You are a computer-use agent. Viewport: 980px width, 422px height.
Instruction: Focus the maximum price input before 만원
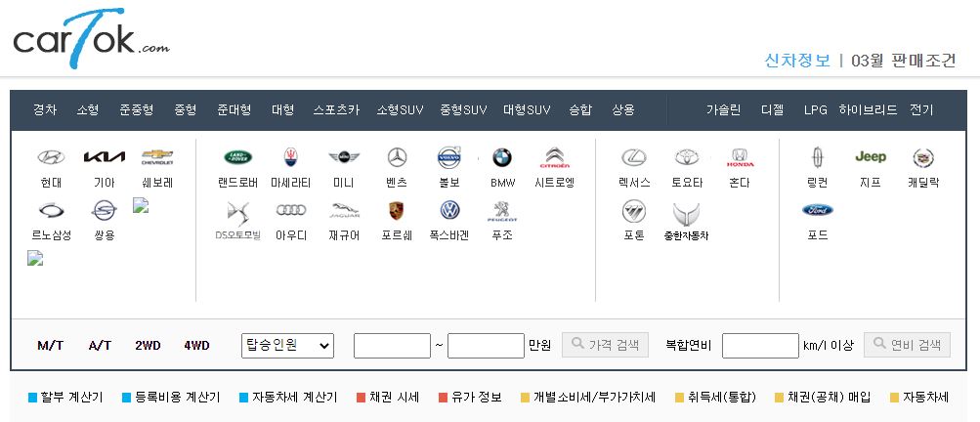[x=486, y=346]
